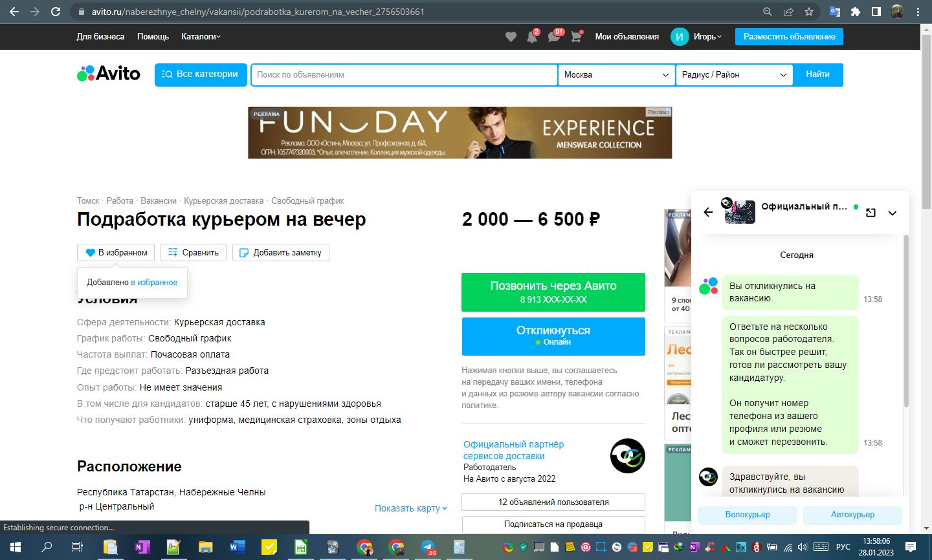Open Chrome three-dot menu
This screenshot has width=932, height=560.
point(918,12)
